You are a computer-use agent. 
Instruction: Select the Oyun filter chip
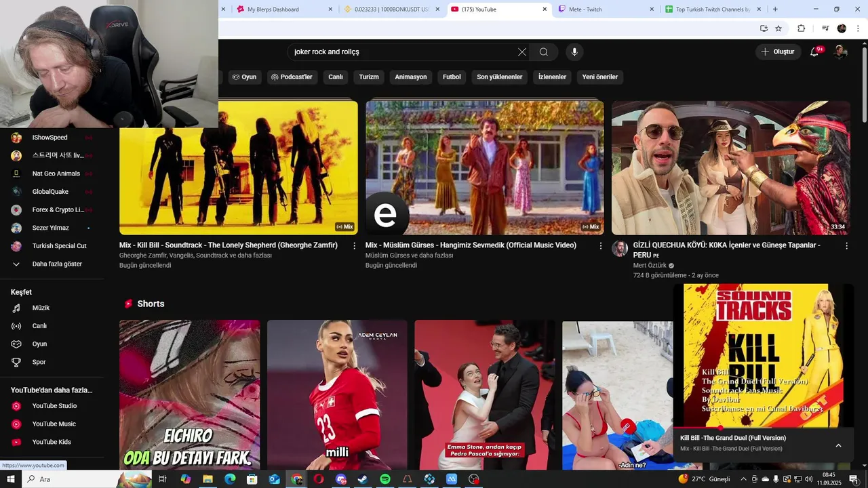click(x=244, y=77)
